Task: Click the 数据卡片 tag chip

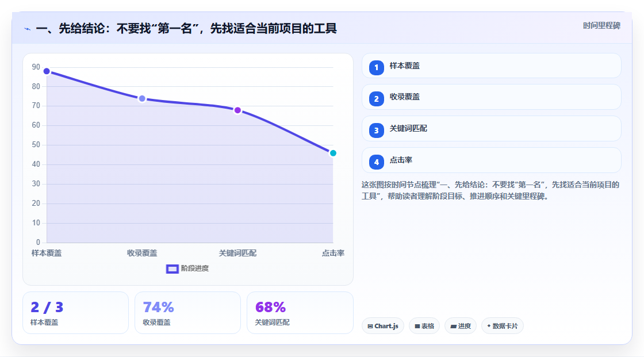Action: click(503, 326)
